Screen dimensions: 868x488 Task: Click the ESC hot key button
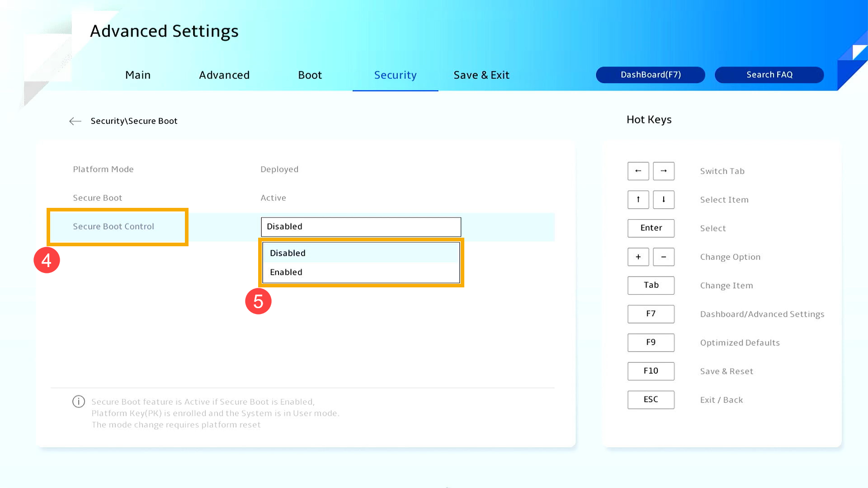651,399
